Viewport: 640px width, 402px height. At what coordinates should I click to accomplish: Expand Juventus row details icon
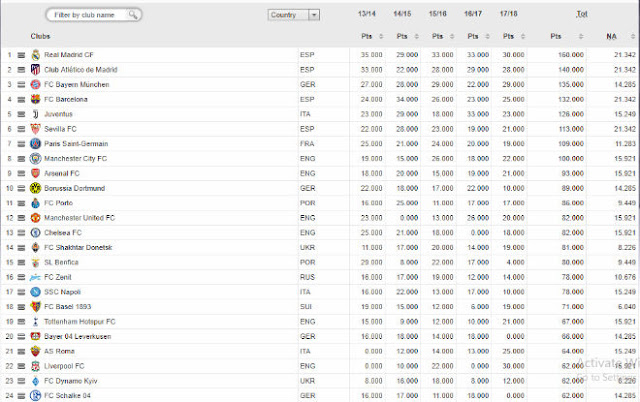pyautogui.click(x=21, y=114)
